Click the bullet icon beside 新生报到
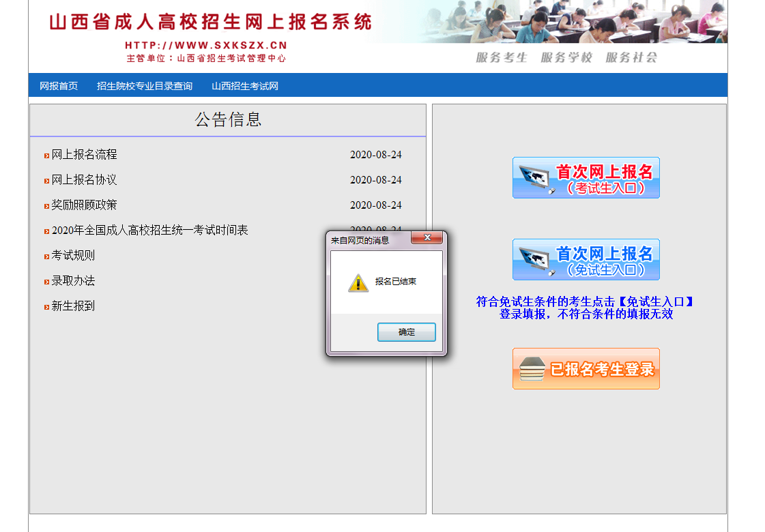Screen dimensions: 765x532 [46, 308]
